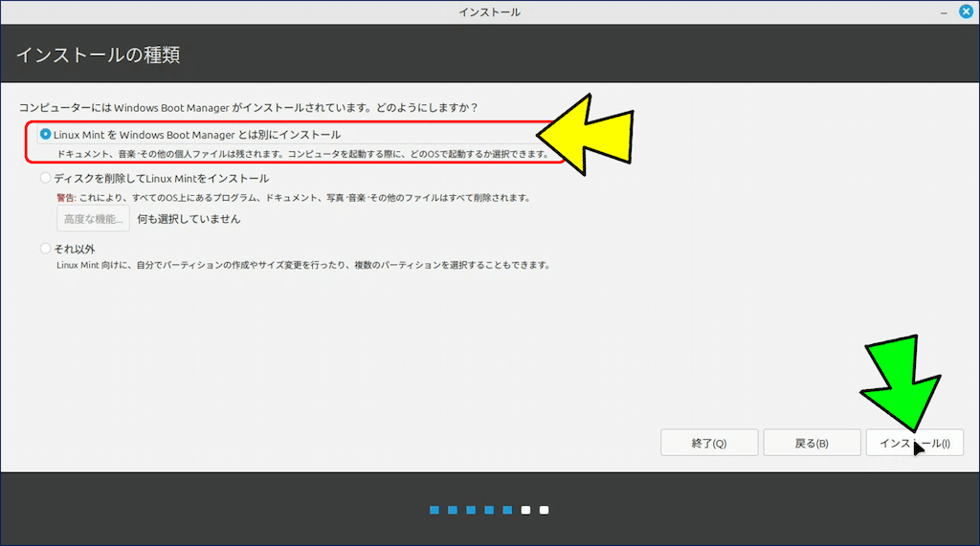Click the 何も選択していません status text

click(x=189, y=219)
